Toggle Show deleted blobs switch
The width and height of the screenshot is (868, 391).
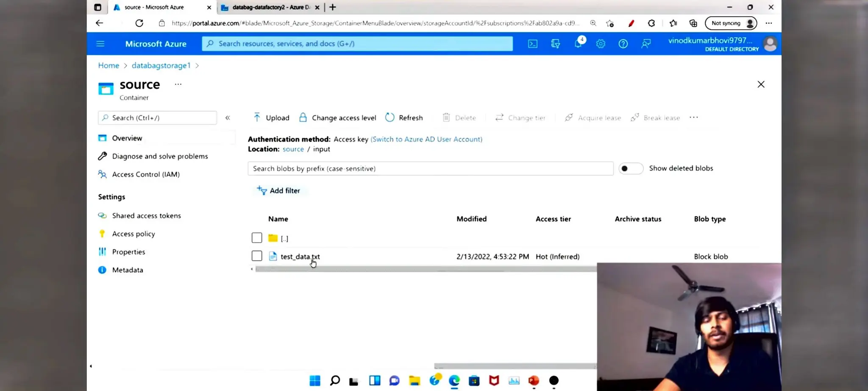(x=631, y=168)
